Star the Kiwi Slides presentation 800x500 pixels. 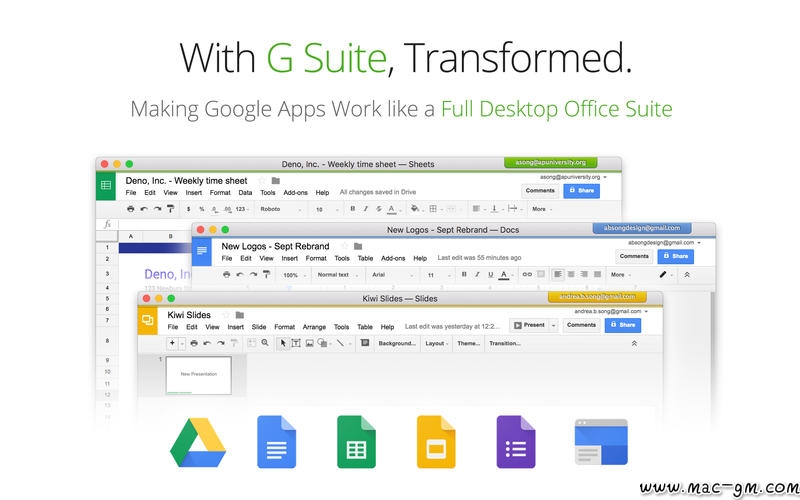(x=226, y=315)
